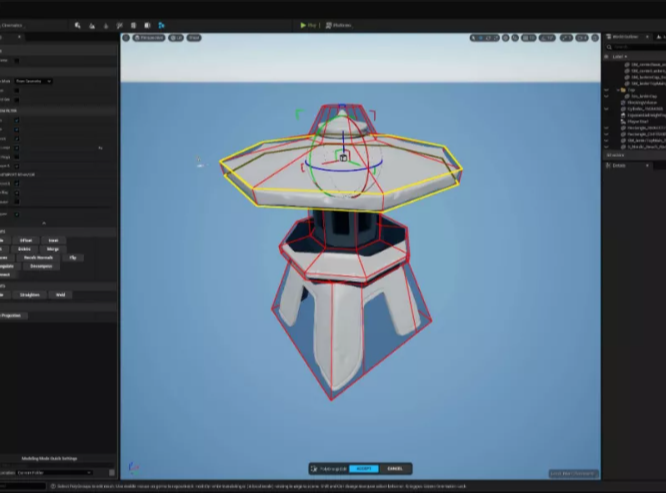Toggle scale snapping in viewport toolbar

point(566,38)
